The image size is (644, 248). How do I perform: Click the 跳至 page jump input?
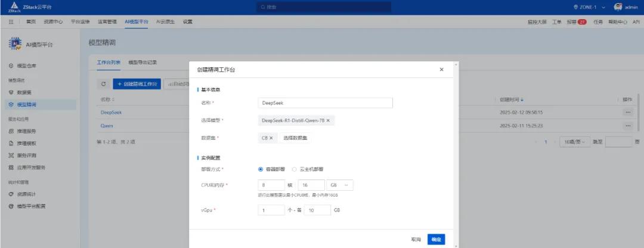(x=618, y=142)
